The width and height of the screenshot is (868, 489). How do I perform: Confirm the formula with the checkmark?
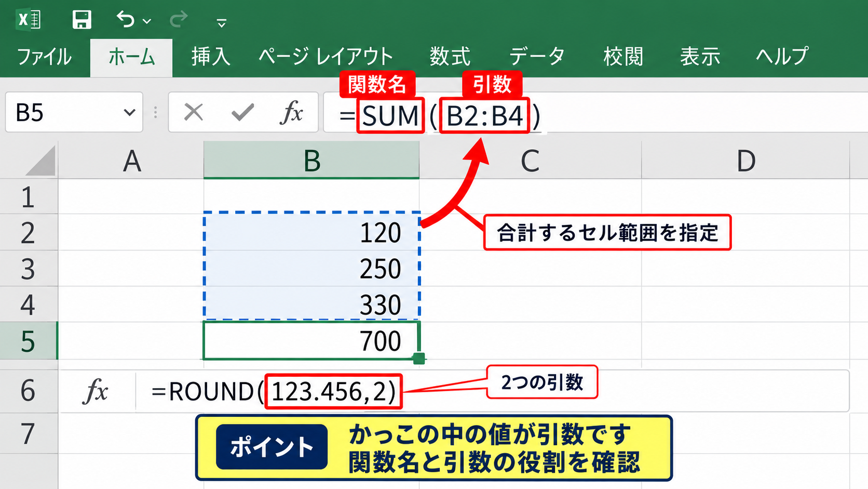click(242, 112)
